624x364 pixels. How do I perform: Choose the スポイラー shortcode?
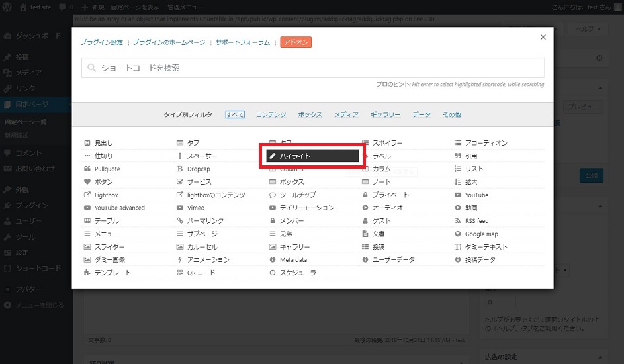tap(387, 143)
